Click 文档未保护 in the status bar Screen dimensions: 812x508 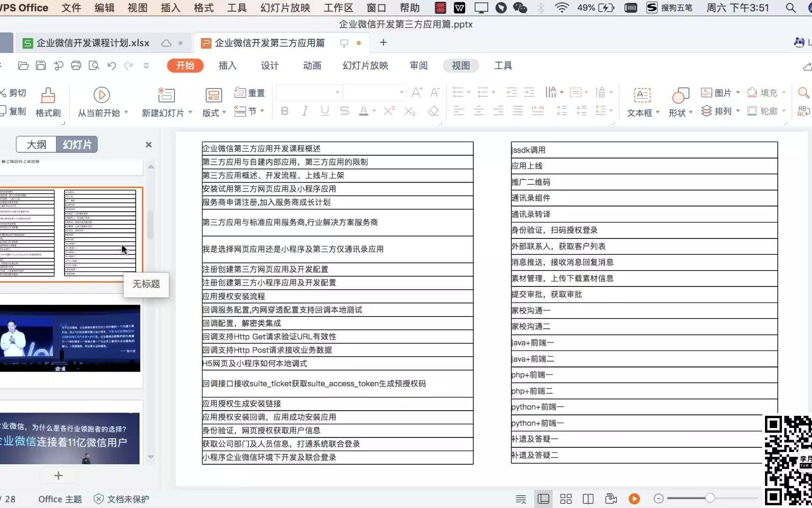[127, 499]
